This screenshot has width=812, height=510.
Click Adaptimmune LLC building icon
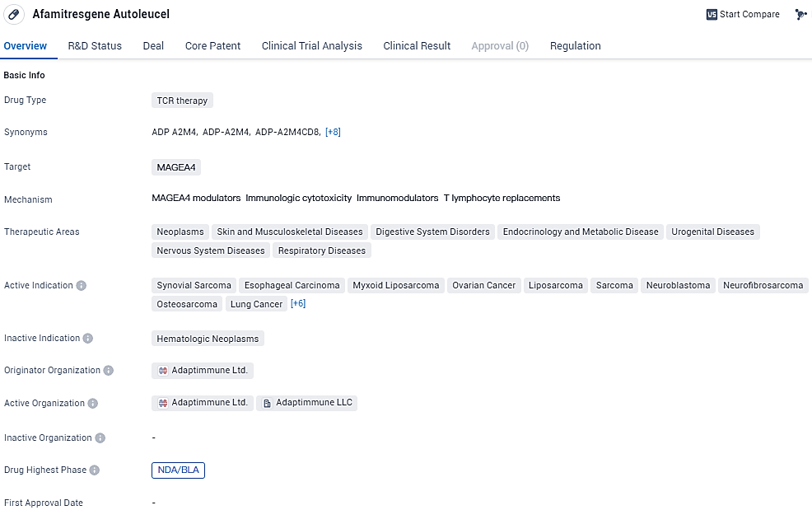[267, 404]
